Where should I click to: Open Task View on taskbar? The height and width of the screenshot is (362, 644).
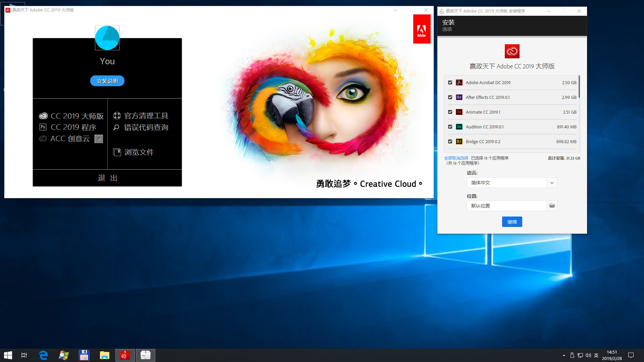point(24,355)
